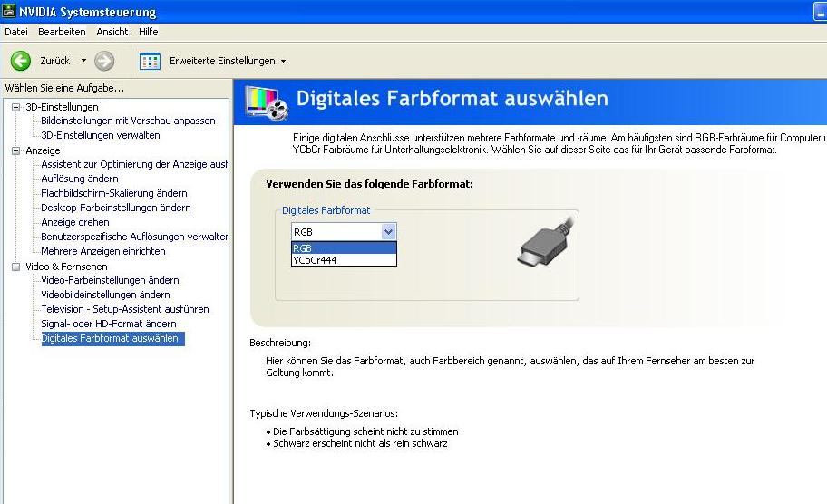Image resolution: width=827 pixels, height=504 pixels.
Task: Select Video & Fernsehen category label
Action: [x=66, y=267]
